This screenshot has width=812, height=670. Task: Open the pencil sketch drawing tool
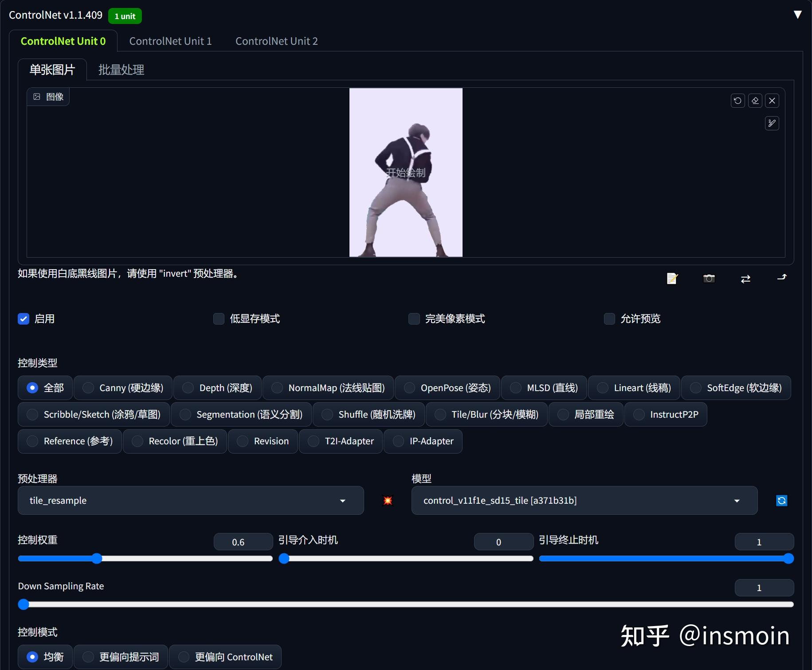(x=772, y=123)
